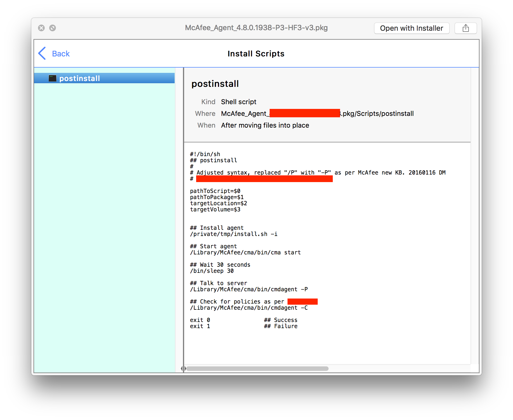Click '## Check for policies as per' comment
Screen dimensions: 513x420
coord(237,302)
